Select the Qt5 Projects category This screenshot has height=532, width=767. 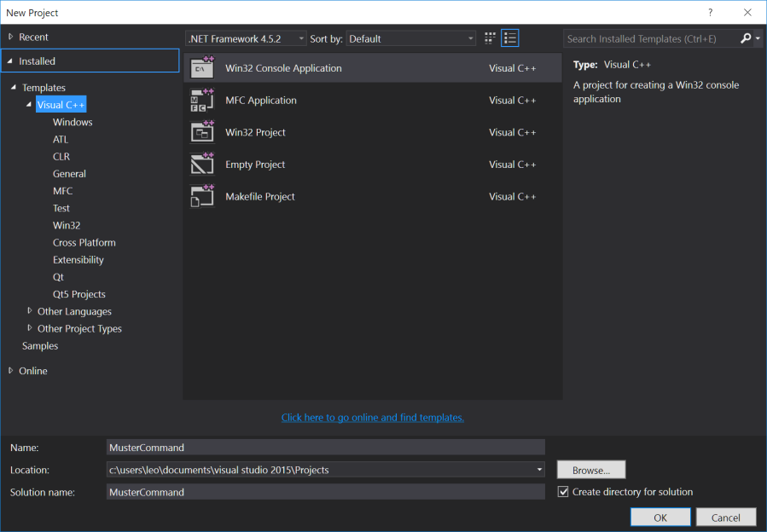(x=79, y=294)
